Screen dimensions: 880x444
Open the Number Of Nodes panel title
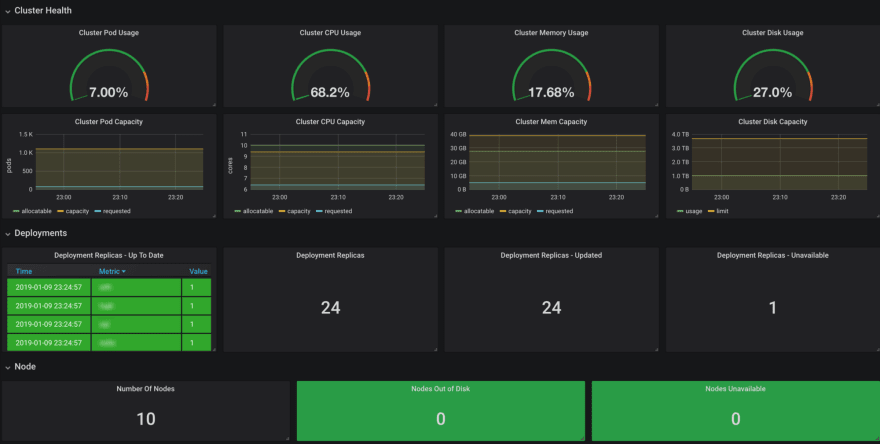145,388
